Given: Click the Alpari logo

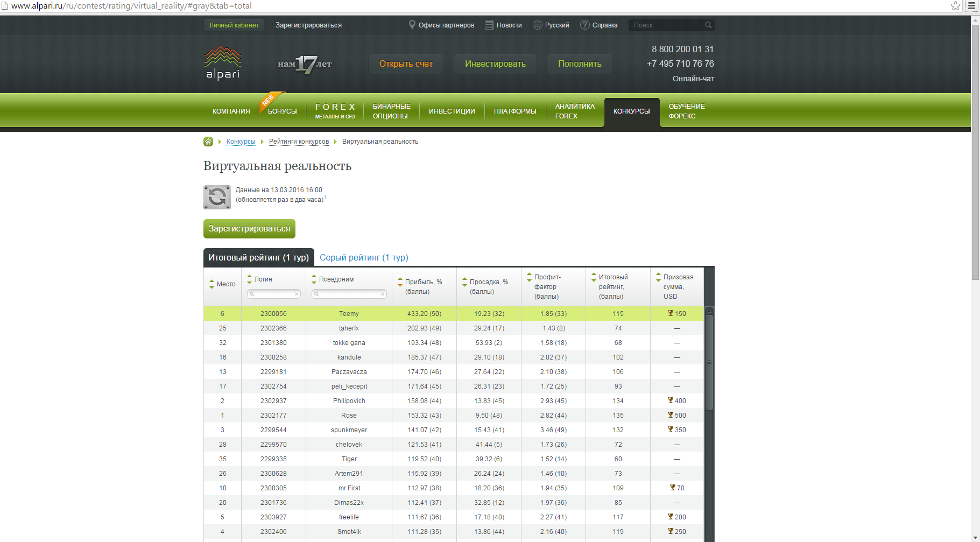Looking at the screenshot, I should click(x=223, y=63).
